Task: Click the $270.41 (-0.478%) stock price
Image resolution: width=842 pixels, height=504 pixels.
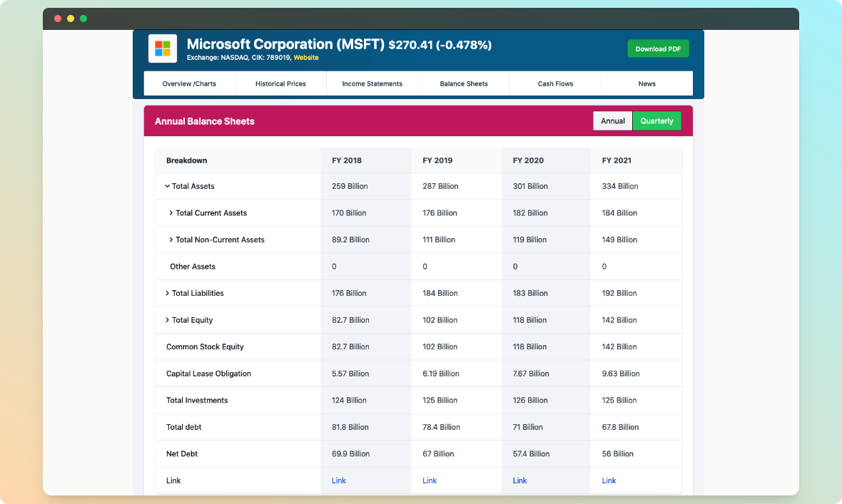Action: (x=440, y=45)
